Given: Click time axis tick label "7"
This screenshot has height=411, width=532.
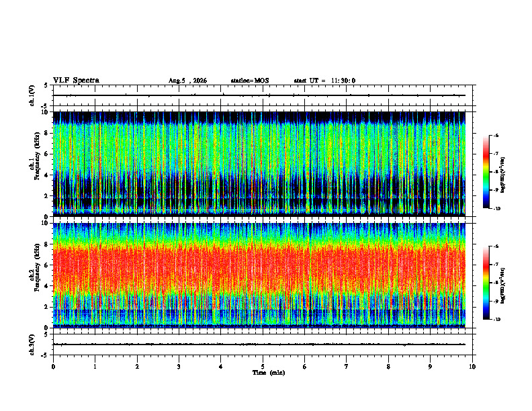Looking at the screenshot, I should pyautogui.click(x=347, y=367).
